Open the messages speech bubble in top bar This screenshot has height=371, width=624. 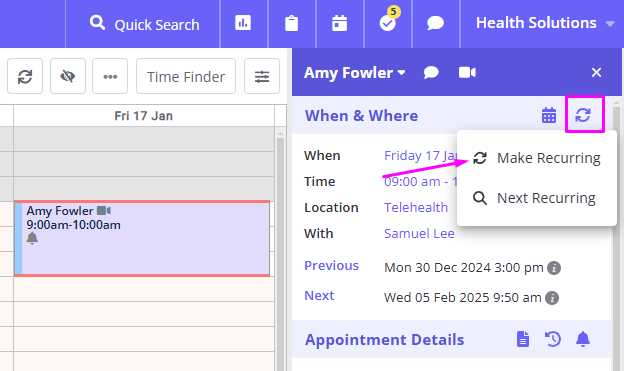click(435, 23)
